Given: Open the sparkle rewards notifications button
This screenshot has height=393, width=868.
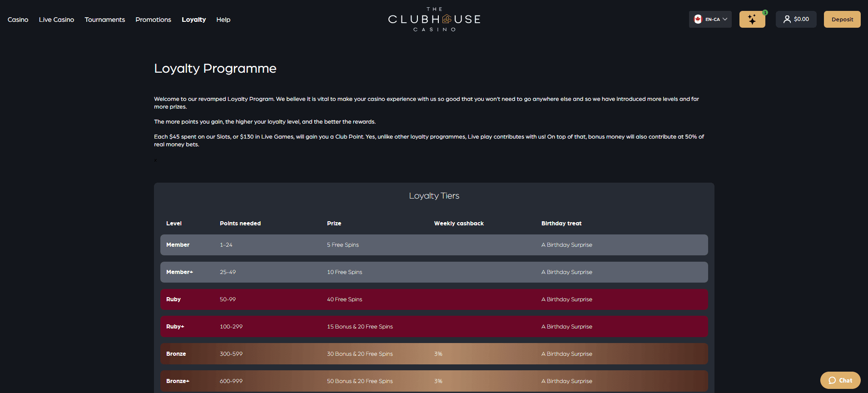Looking at the screenshot, I should tap(752, 19).
